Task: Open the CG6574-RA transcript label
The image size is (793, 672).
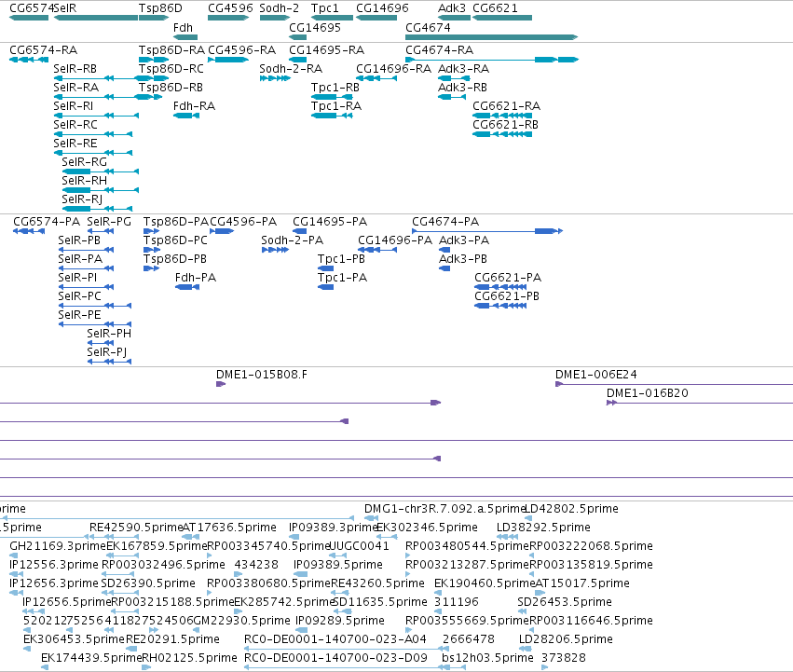Action: [44, 50]
